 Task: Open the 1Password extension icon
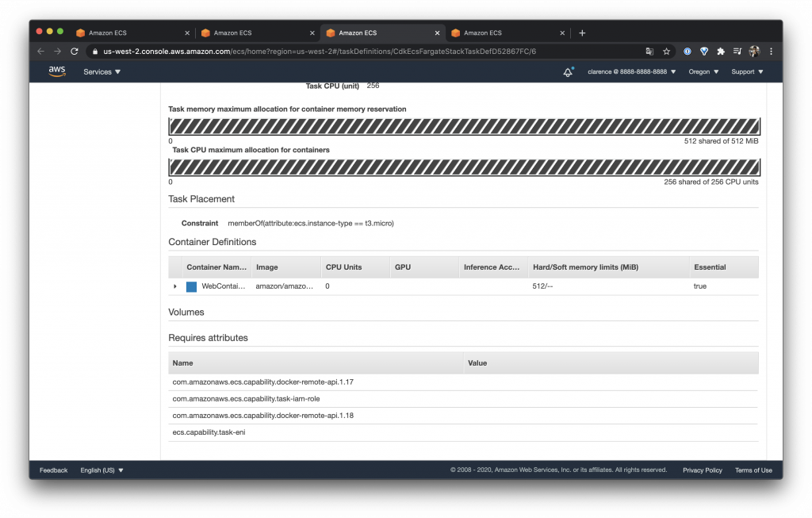(688, 52)
